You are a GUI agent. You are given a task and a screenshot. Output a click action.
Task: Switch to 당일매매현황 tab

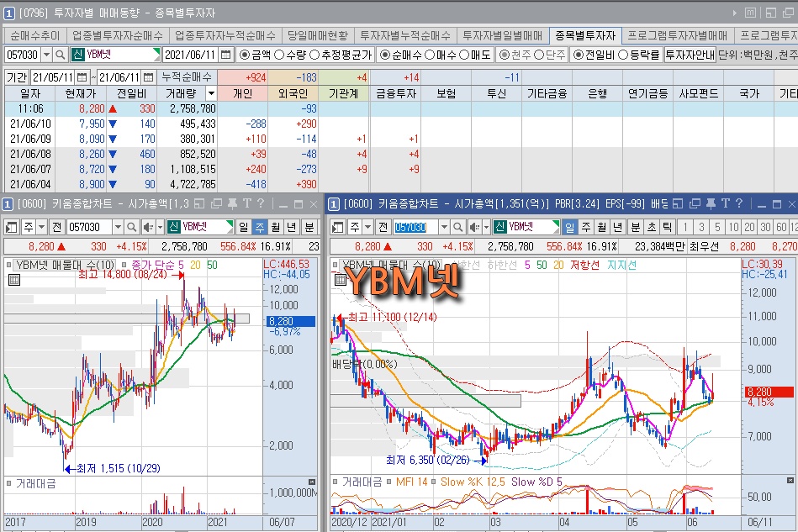coord(318,35)
